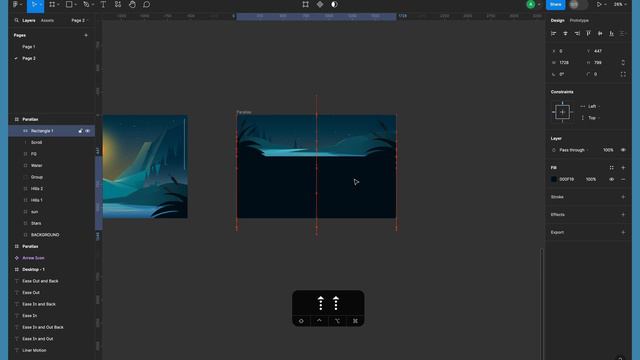640x360 pixels.
Task: Open the Frame tool dropdown arrow
Action: [58, 5]
